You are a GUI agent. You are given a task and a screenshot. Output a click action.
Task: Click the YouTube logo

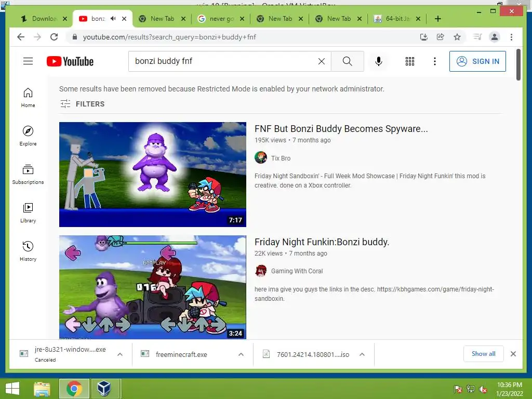coord(70,61)
